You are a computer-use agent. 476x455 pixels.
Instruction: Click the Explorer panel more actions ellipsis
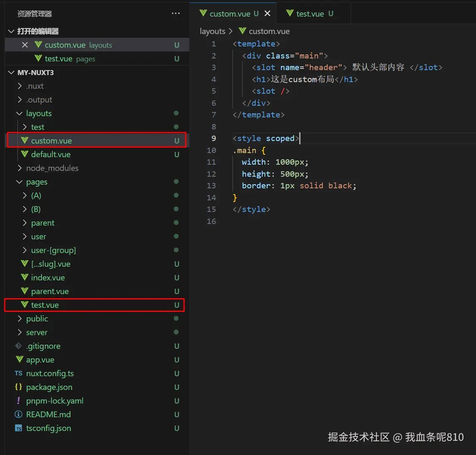(176, 14)
